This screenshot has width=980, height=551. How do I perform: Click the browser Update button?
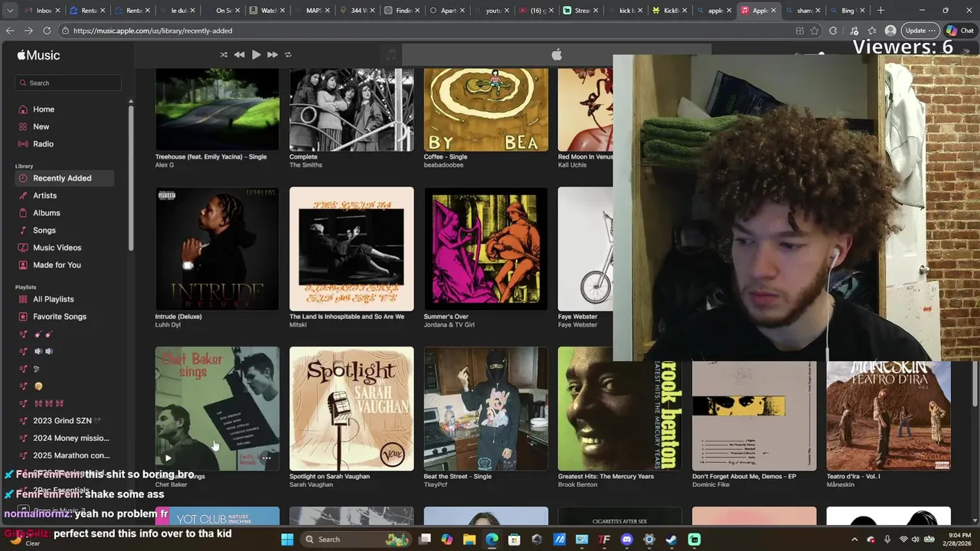point(920,31)
